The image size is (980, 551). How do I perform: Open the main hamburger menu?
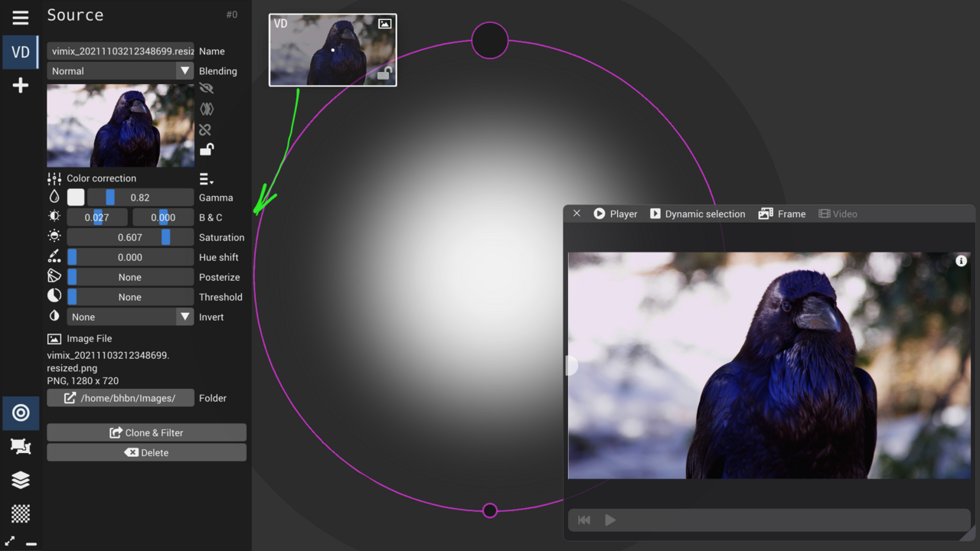pyautogui.click(x=21, y=18)
